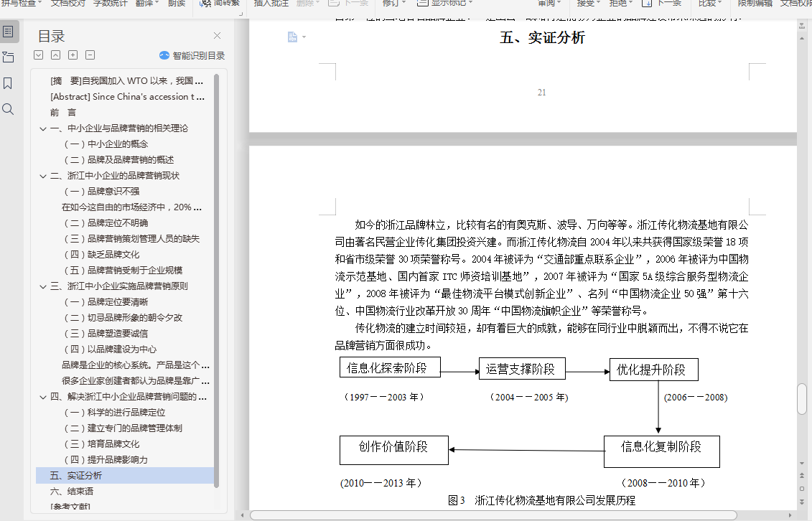This screenshot has width=812, height=521.
Task: Jump to the [摘 要] entry
Action: point(127,80)
